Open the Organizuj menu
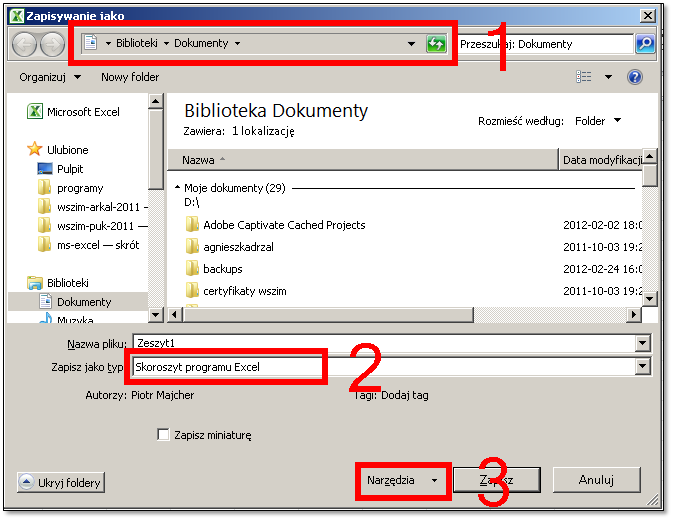 pyautogui.click(x=48, y=77)
